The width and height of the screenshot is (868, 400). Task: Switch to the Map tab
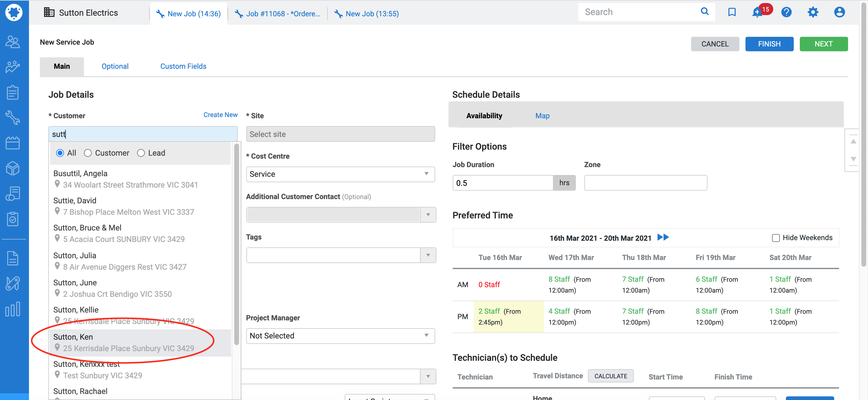[542, 116]
